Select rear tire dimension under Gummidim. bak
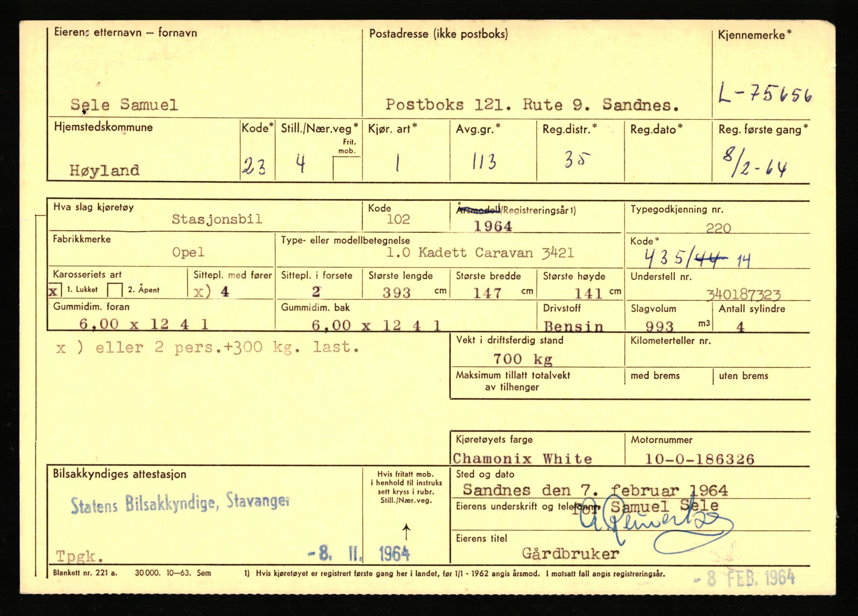The width and height of the screenshot is (858, 616). pyautogui.click(x=376, y=325)
